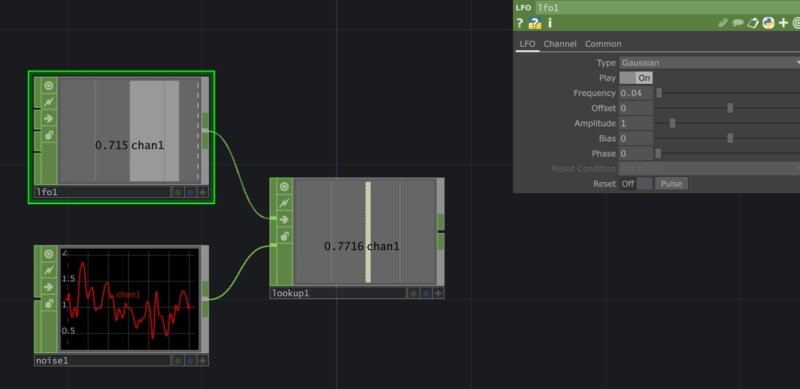
Task: Toggle Viewer flag on lfo1 node
Action: (x=49, y=85)
